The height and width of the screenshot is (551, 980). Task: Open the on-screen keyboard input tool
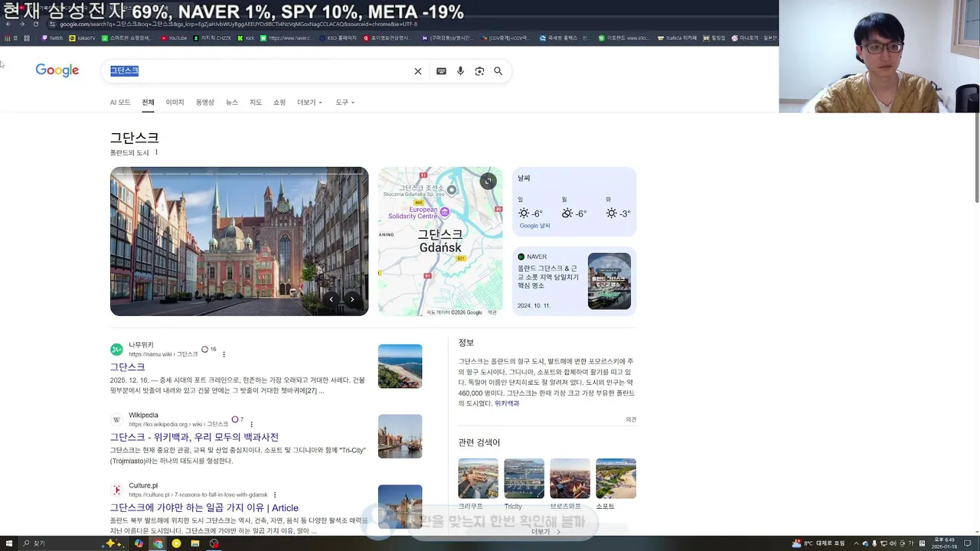441,71
